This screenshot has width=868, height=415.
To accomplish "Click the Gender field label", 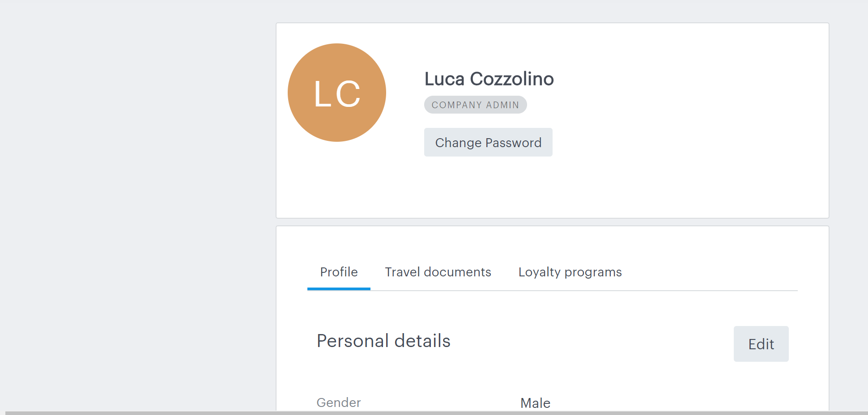I will pyautogui.click(x=338, y=402).
